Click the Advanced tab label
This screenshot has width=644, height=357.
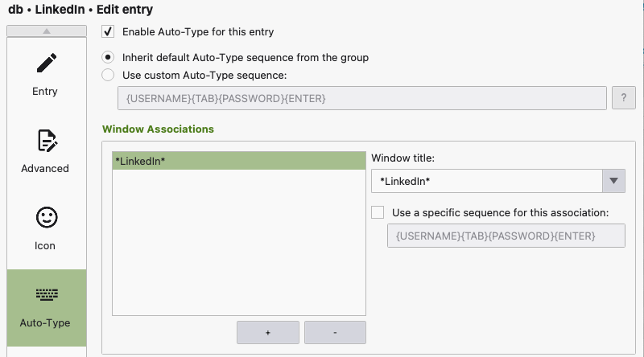[45, 169]
